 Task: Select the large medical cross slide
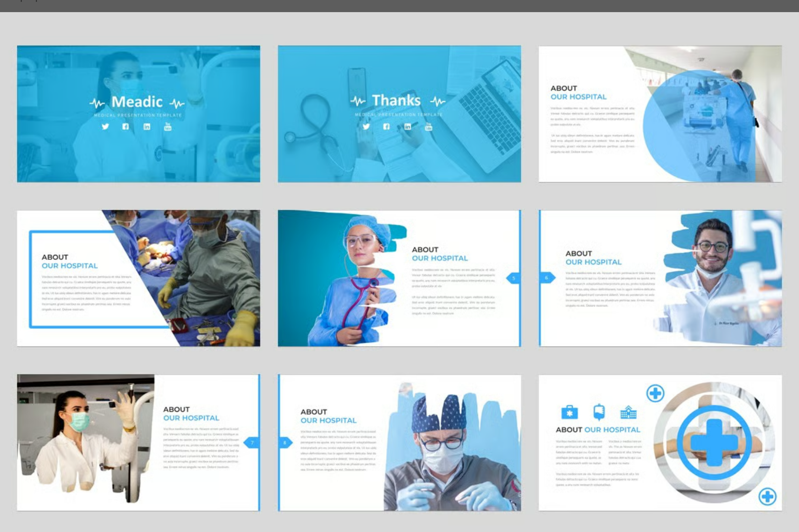click(x=660, y=442)
